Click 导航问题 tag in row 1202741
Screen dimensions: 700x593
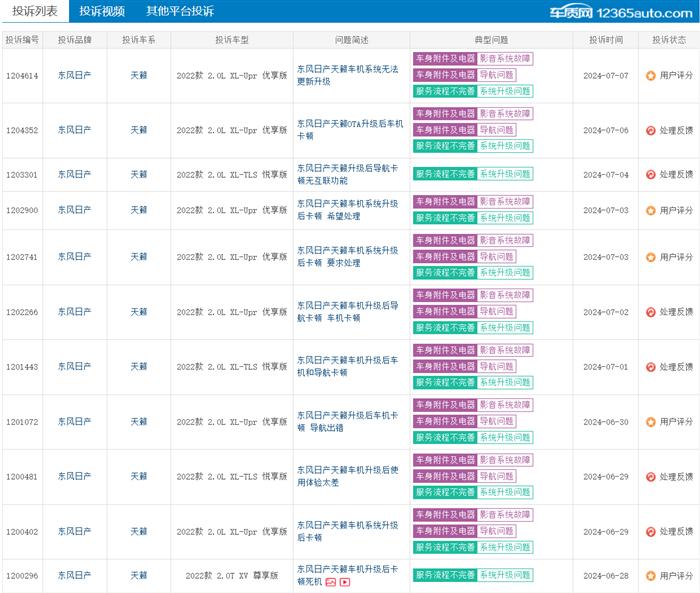coord(497,256)
